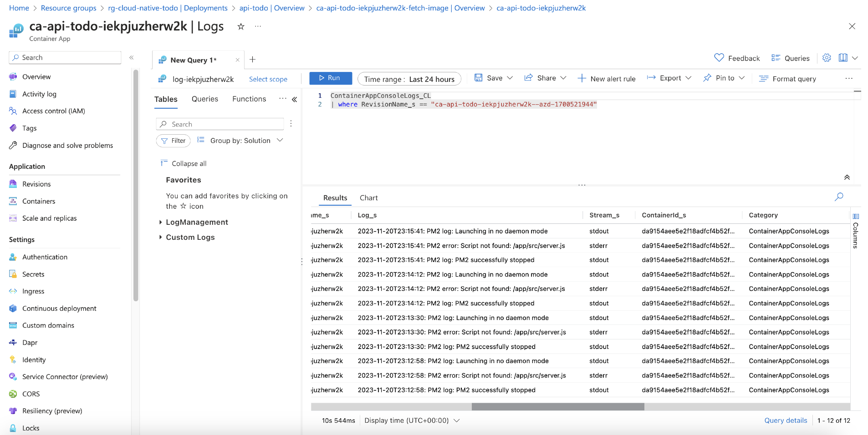The image size is (868, 435).
Task: Sort by the Log_s column header
Action: click(x=367, y=215)
